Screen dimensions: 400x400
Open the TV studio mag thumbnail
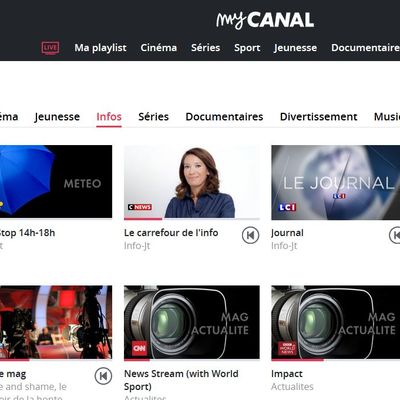coord(56,322)
